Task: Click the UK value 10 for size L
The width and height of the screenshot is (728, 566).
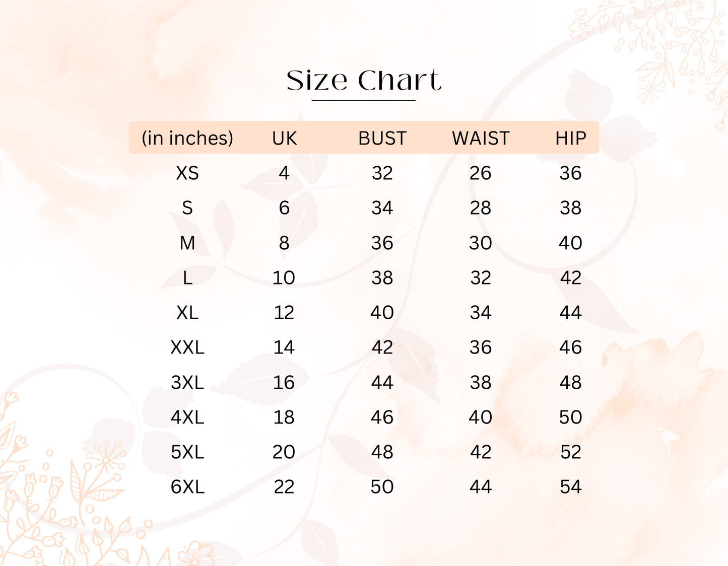Action: 284,278
